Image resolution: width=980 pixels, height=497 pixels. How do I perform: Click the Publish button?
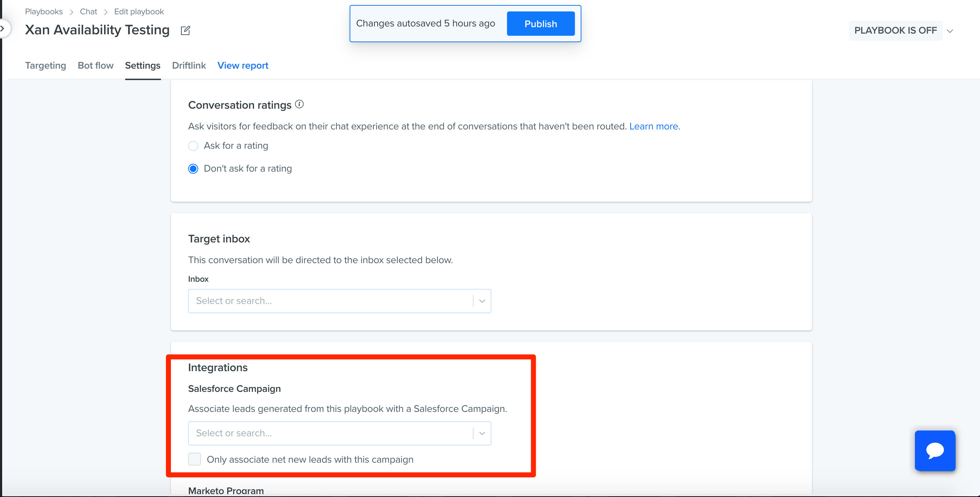point(540,24)
